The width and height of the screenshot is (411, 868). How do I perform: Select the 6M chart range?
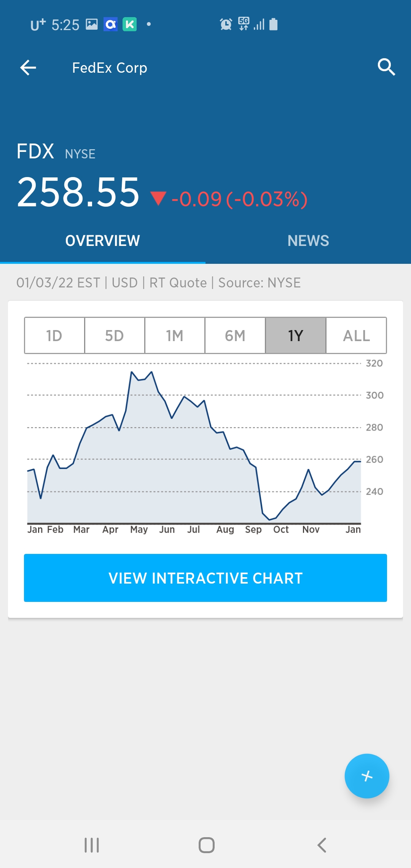click(x=235, y=335)
